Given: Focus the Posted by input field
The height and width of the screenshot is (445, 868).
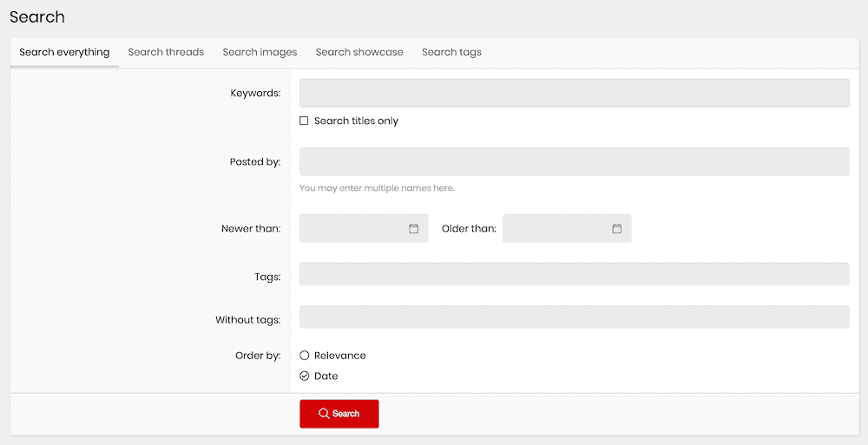Looking at the screenshot, I should click(574, 161).
